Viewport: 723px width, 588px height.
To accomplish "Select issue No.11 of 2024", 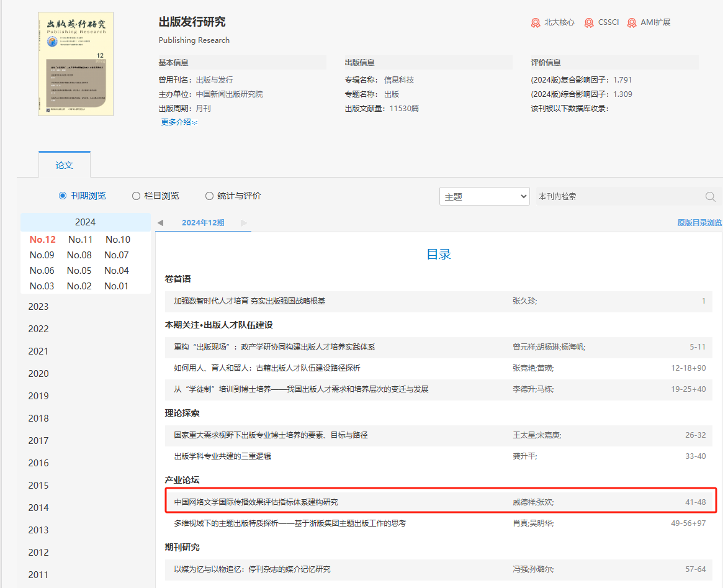I will pos(80,240).
